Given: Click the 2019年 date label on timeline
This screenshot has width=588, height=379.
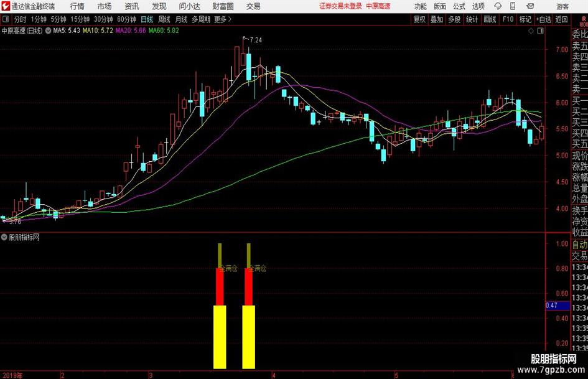Looking at the screenshot, I should pyautogui.click(x=12, y=375).
